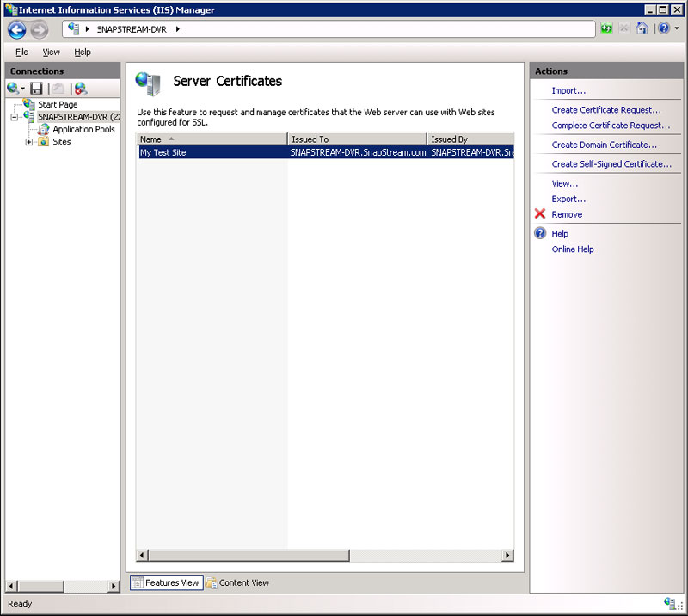Select the SNAPSTREAM-DVR server node

coord(78,117)
